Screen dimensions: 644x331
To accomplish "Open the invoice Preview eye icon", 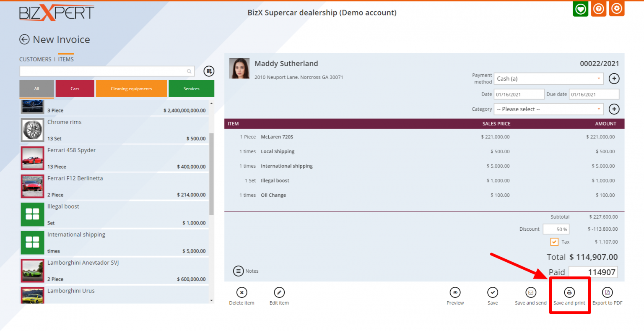I will (455, 292).
